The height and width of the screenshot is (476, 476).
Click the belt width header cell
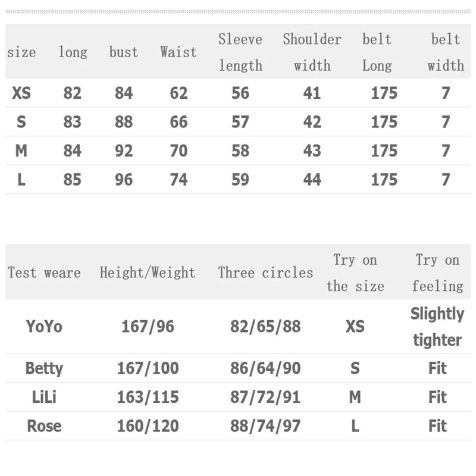point(446,52)
